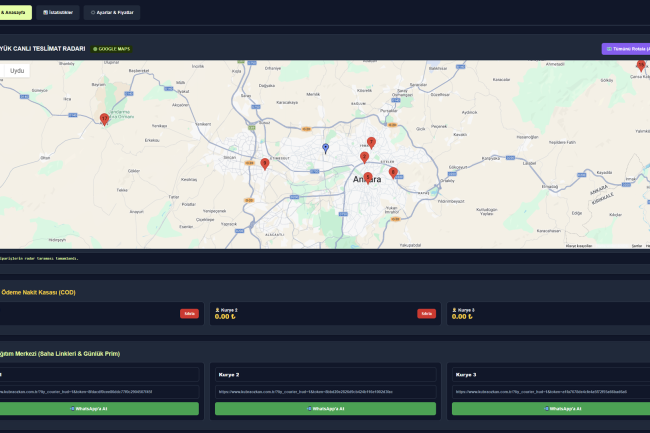
Task: Click the Ankara city label on the map
Action: coord(367,179)
